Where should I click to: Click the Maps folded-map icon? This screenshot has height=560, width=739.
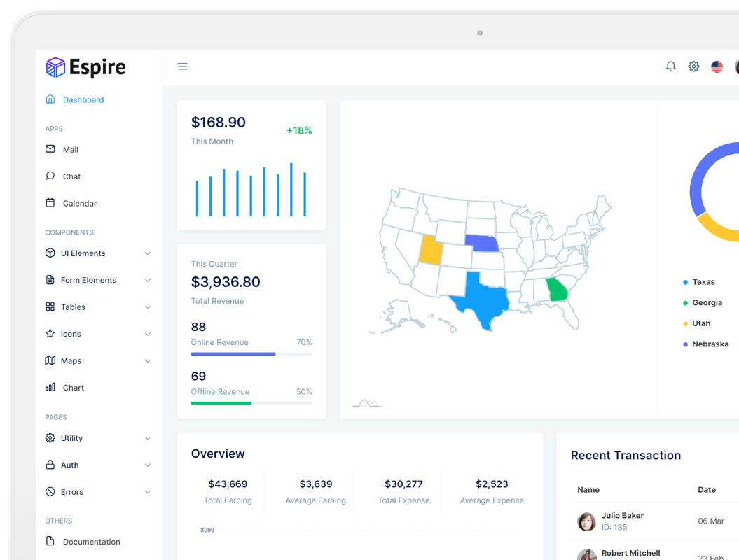click(x=50, y=360)
